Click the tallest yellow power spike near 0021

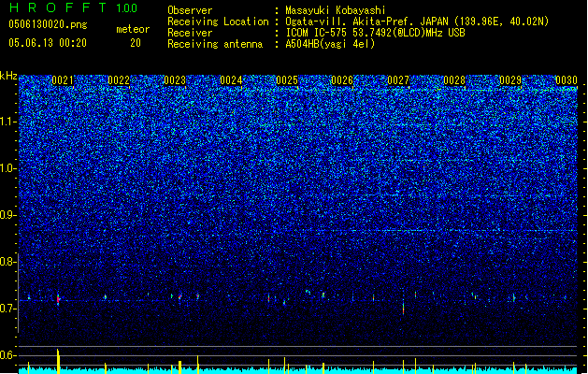(58, 361)
